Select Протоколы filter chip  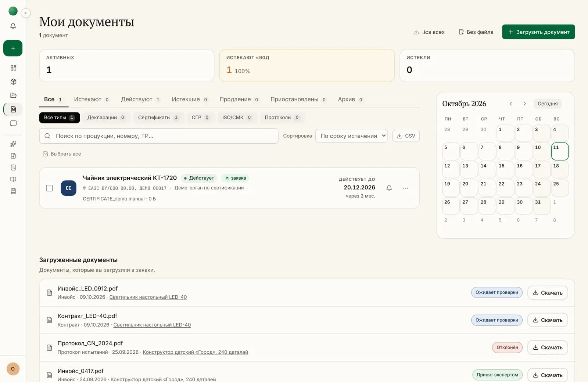[x=282, y=118]
